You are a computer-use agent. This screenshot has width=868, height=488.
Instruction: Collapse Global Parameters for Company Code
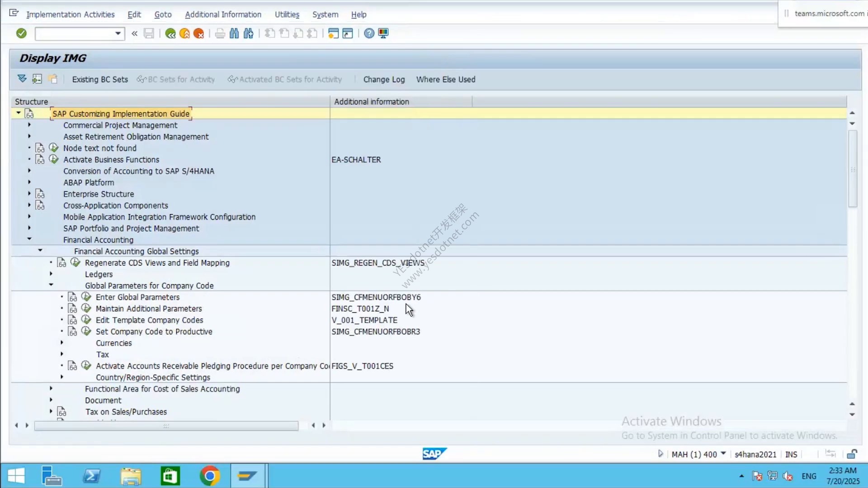click(51, 285)
